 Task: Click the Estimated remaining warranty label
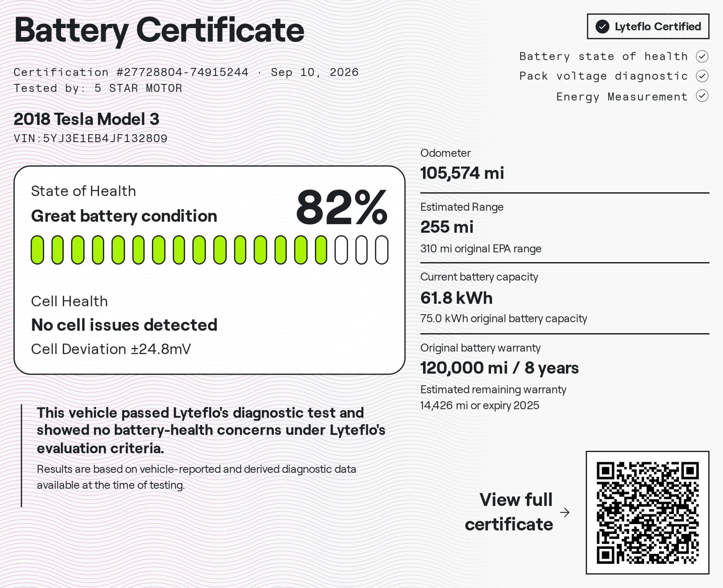[x=493, y=389]
